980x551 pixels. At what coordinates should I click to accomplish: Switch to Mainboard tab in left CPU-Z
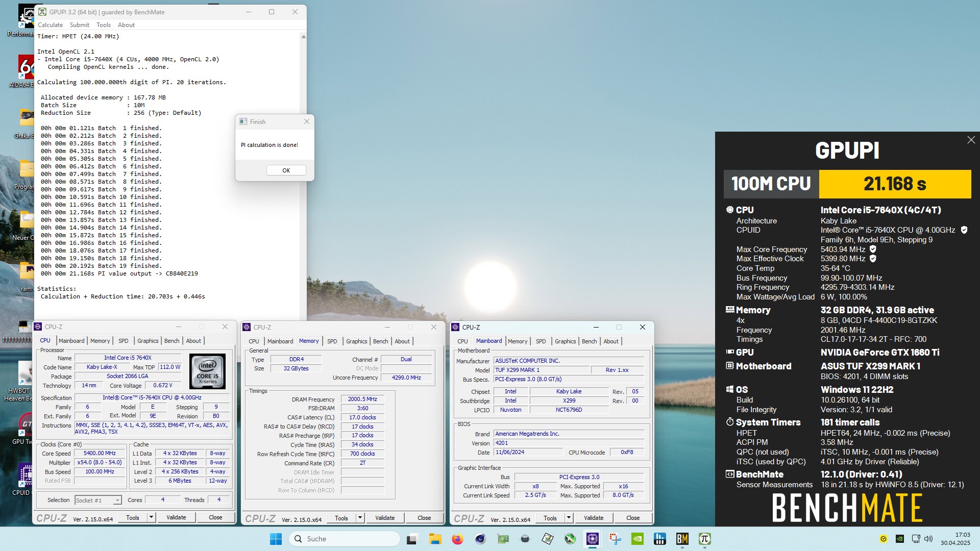[71, 341]
